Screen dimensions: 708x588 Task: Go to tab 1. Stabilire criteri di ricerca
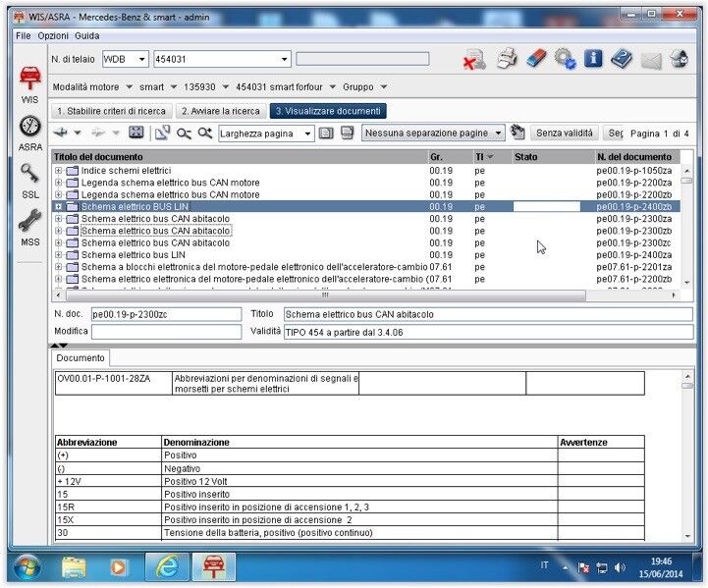tap(112, 111)
